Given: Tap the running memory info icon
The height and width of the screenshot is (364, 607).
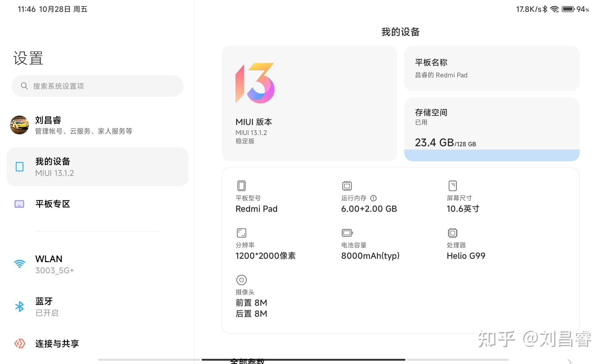Looking at the screenshot, I should [373, 198].
